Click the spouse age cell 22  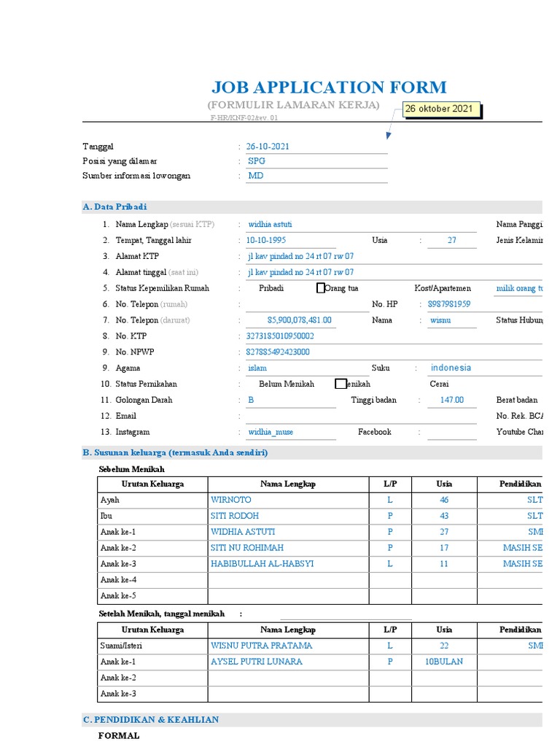click(444, 646)
